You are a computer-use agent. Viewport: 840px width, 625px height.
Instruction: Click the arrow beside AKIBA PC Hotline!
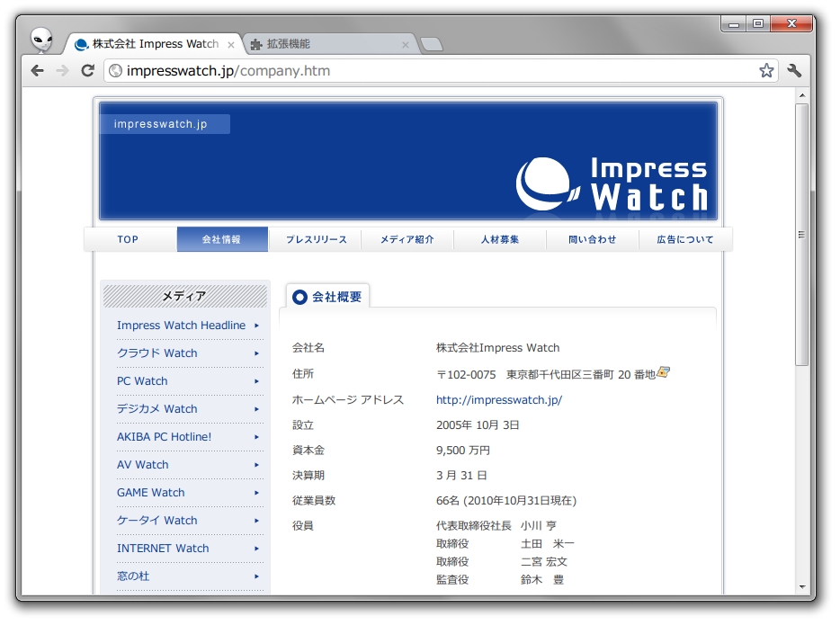(256, 437)
